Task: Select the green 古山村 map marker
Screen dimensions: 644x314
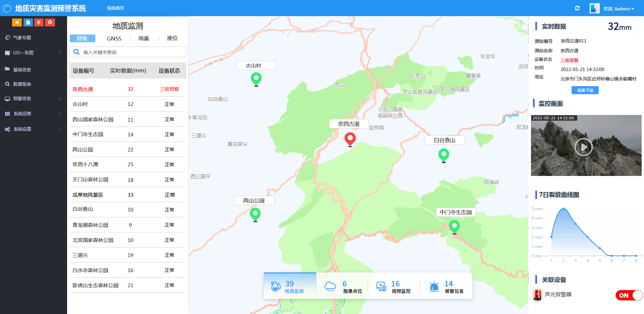Action: [256, 79]
